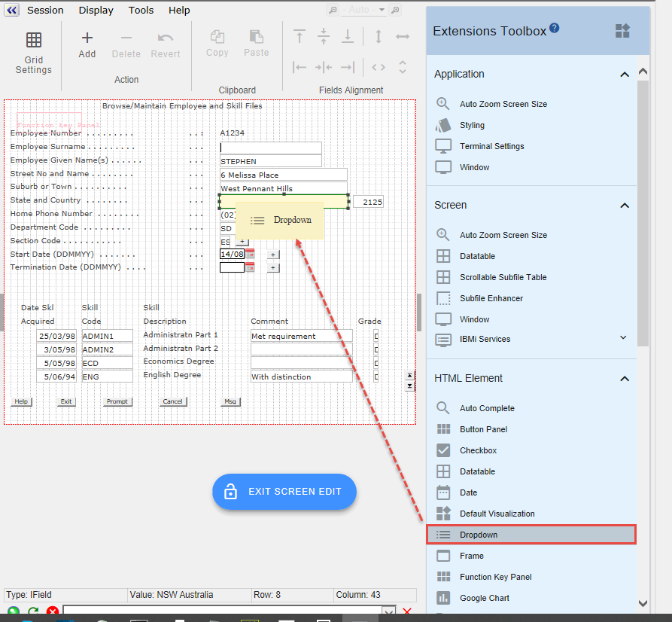
Task: Select Auto Zoom Screen Size under Screen
Action: point(503,235)
